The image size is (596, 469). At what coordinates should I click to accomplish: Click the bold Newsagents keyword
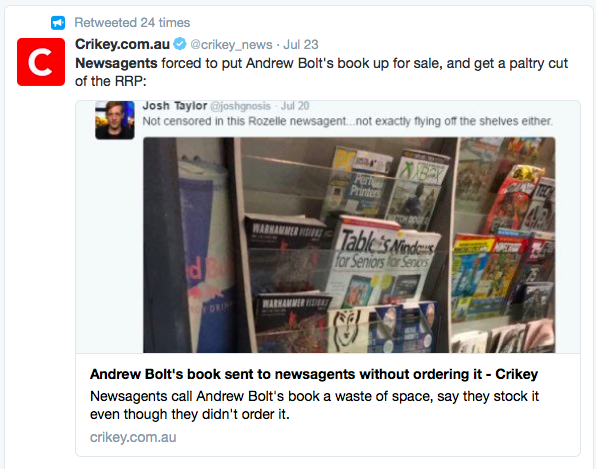tap(116, 63)
